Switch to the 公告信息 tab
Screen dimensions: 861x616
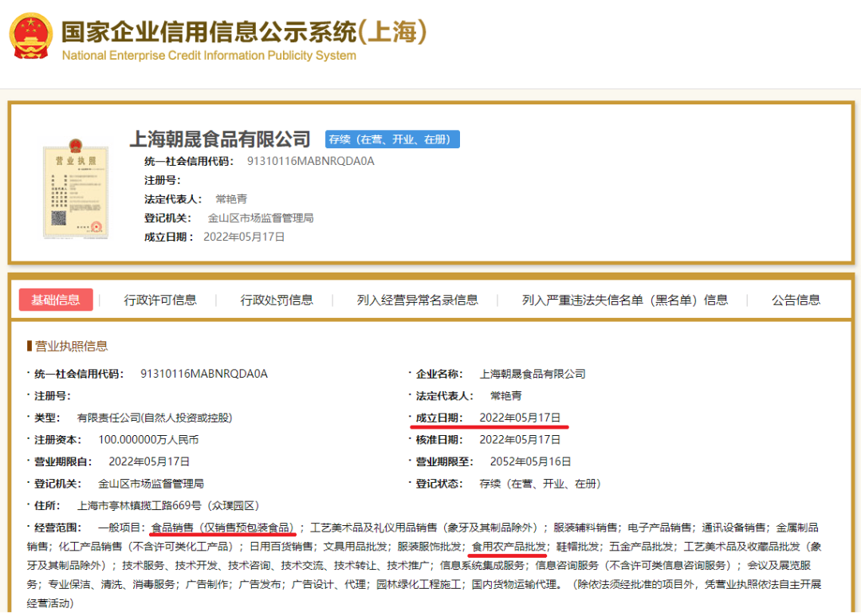click(796, 300)
